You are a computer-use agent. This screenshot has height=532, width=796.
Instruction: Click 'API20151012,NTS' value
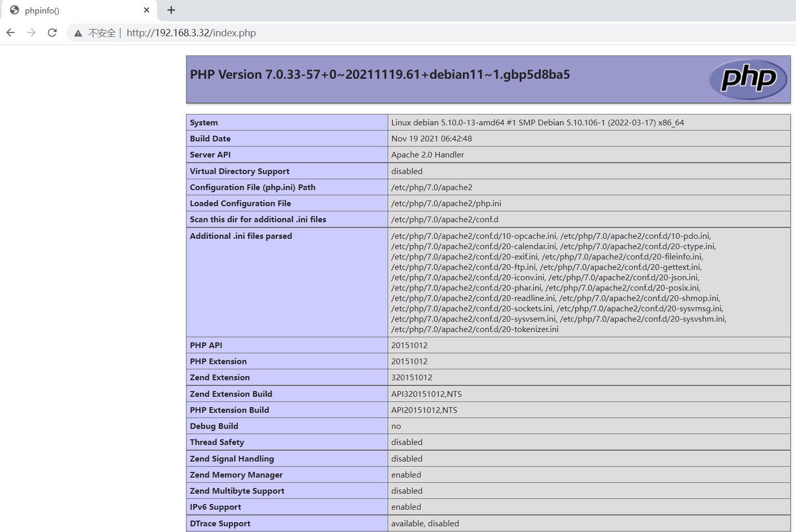(x=424, y=410)
